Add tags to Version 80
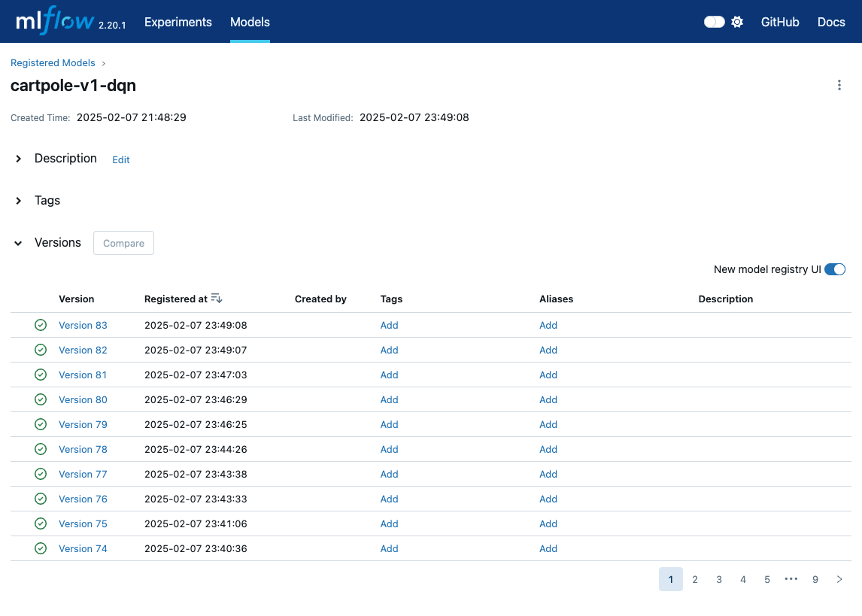Image resolution: width=862 pixels, height=616 pixels. click(x=389, y=399)
